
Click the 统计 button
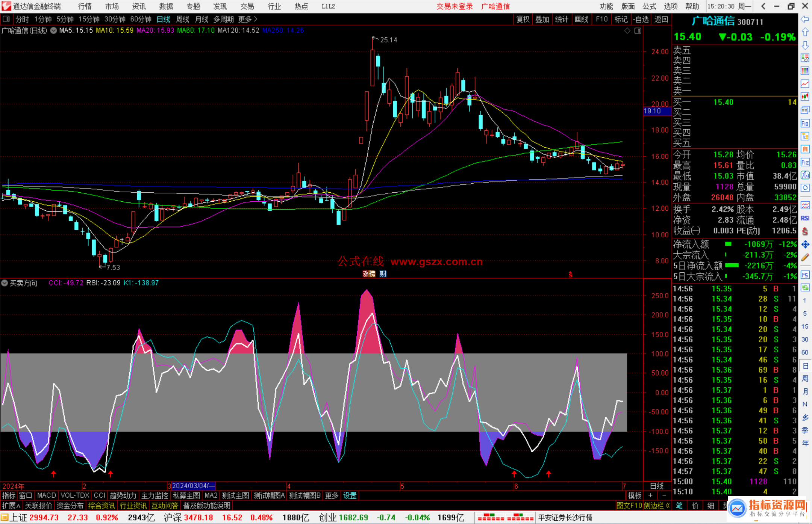pos(562,19)
